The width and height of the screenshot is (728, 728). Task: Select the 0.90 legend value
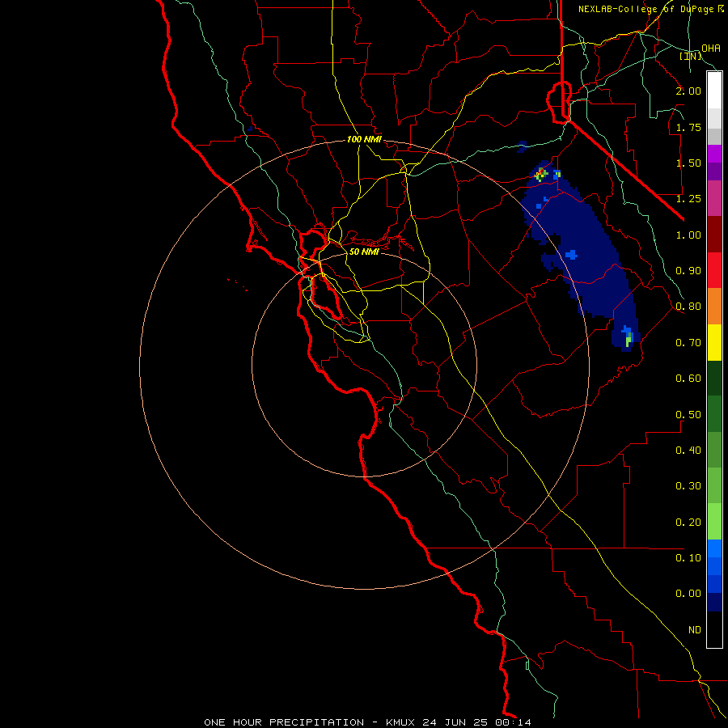point(688,271)
